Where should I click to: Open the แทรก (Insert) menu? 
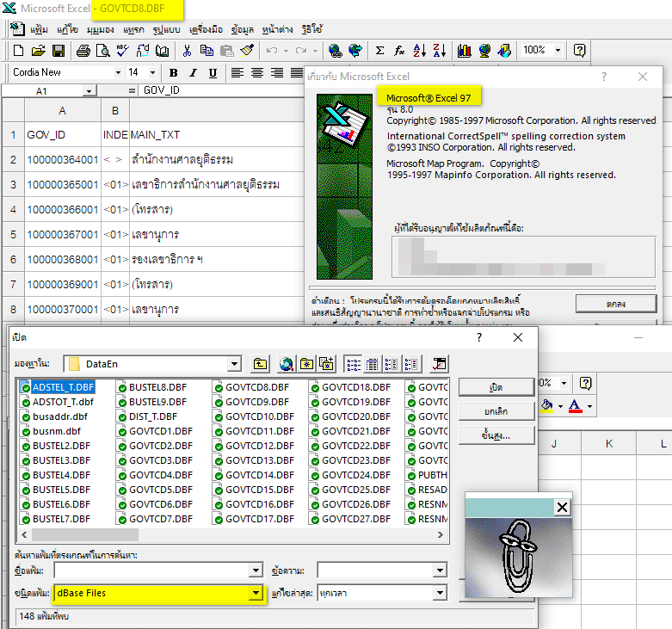[133, 29]
